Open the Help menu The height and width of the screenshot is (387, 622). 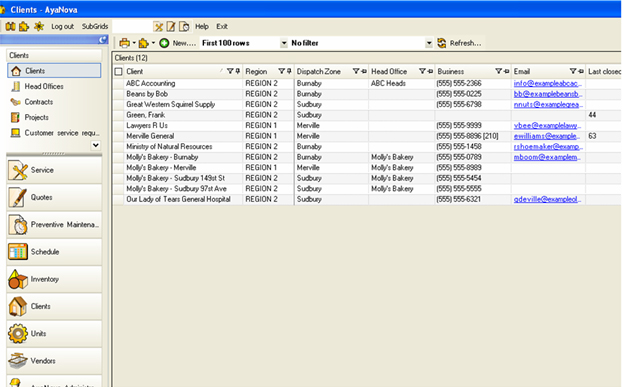point(202,27)
